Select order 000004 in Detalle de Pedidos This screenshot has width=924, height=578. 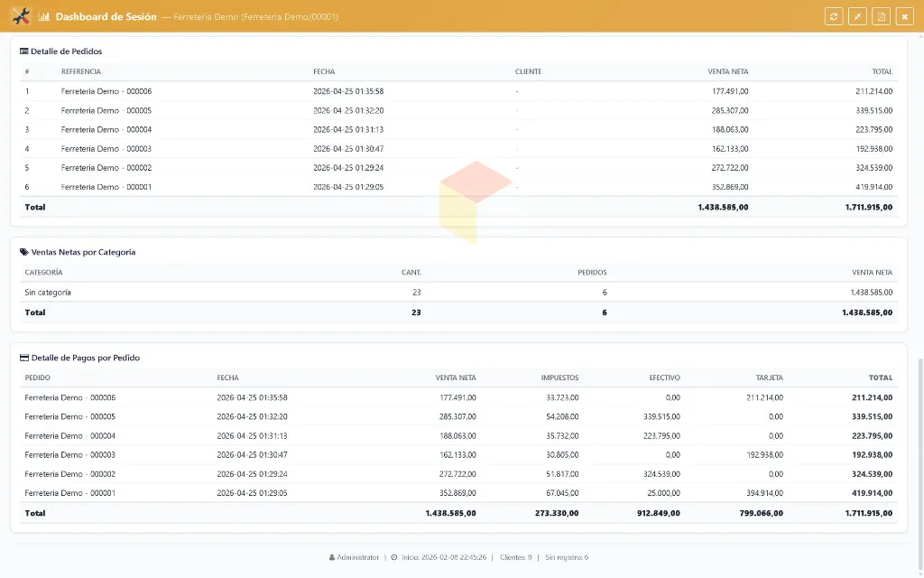(458, 129)
